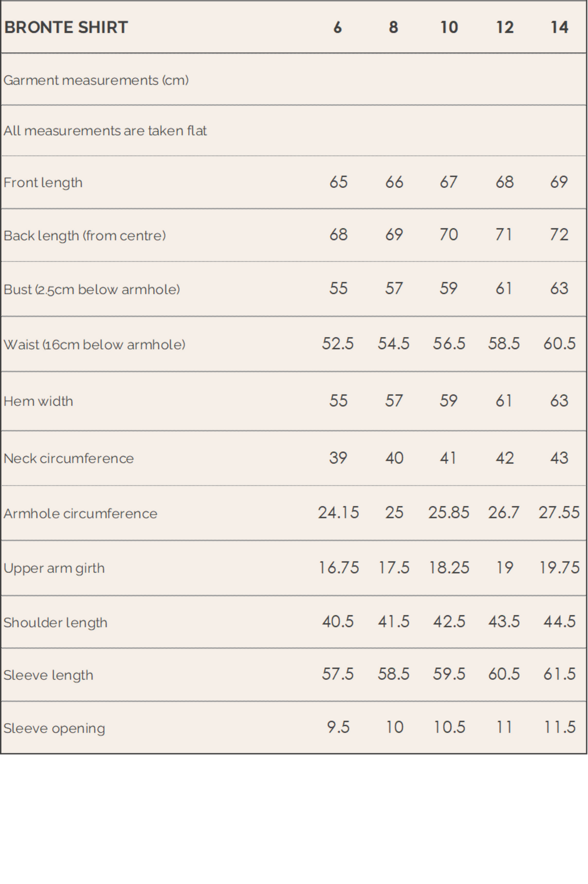Select the size 10 column header
This screenshot has height=884, width=588.
449,27
